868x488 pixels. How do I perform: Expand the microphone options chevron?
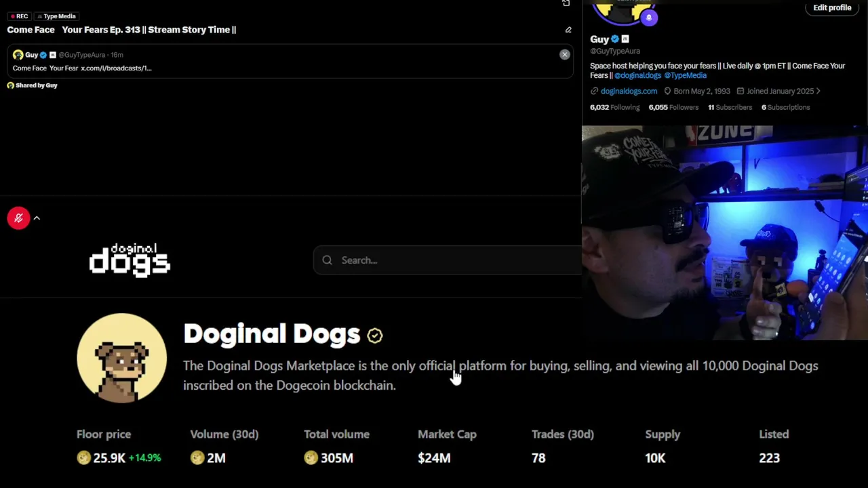(37, 218)
